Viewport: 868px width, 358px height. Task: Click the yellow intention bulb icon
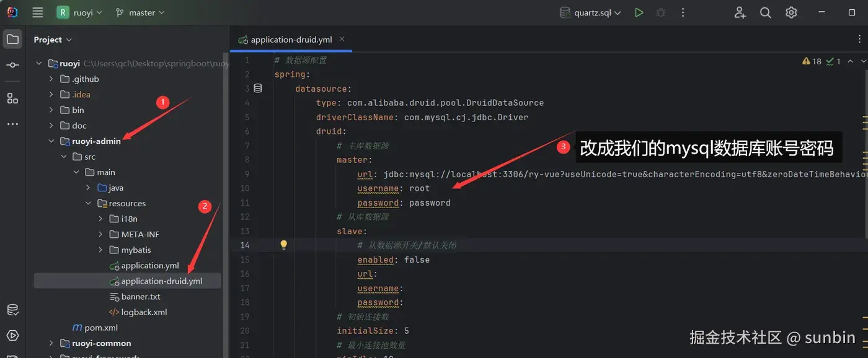[x=284, y=245]
